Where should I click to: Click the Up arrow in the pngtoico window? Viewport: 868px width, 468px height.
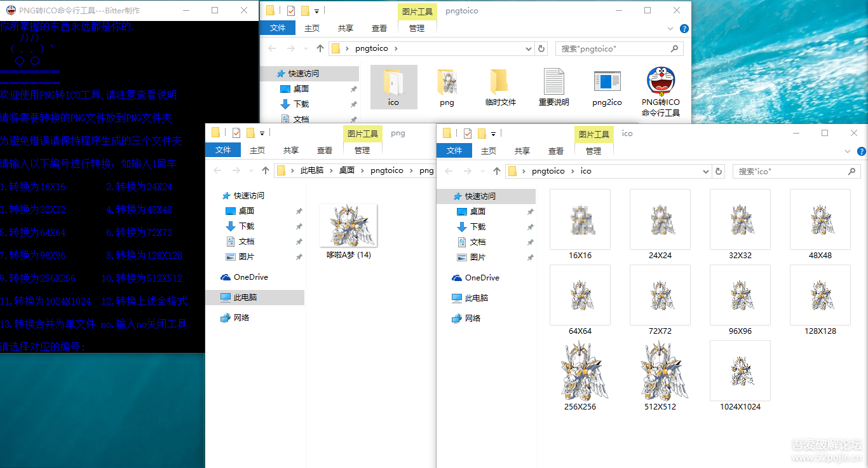coord(320,48)
